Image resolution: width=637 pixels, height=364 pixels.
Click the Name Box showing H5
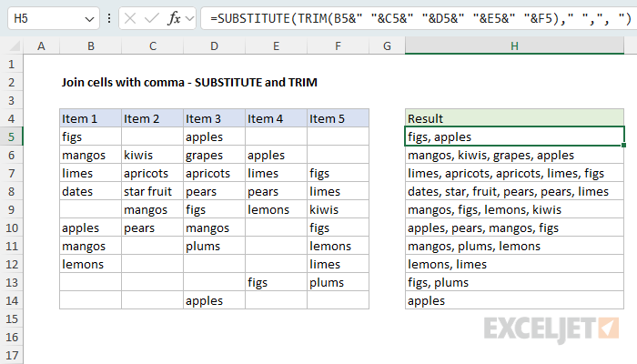pyautogui.click(x=53, y=18)
